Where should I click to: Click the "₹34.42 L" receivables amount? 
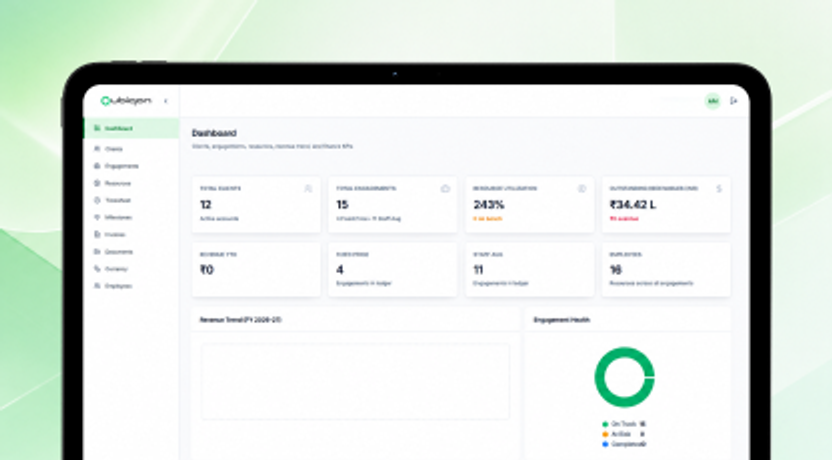[x=633, y=205]
